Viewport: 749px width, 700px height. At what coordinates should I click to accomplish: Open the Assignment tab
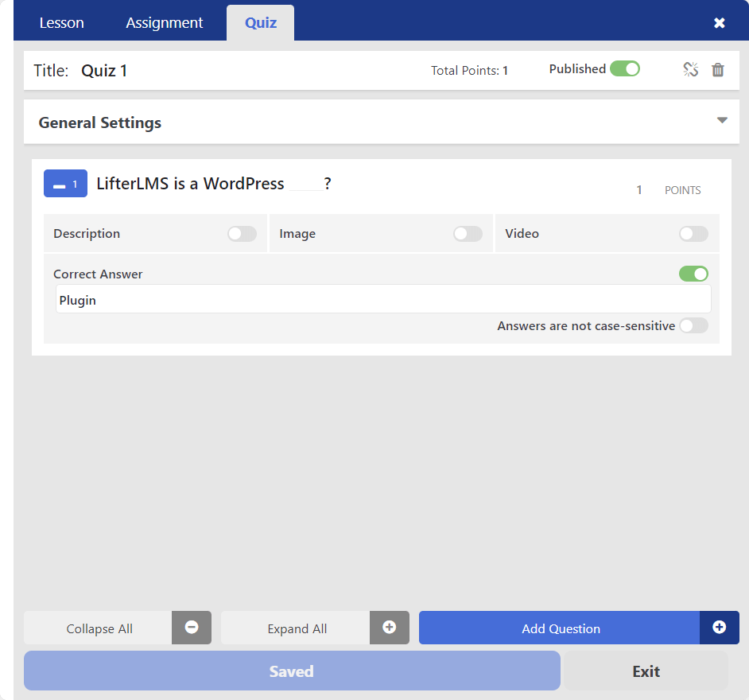point(165,23)
